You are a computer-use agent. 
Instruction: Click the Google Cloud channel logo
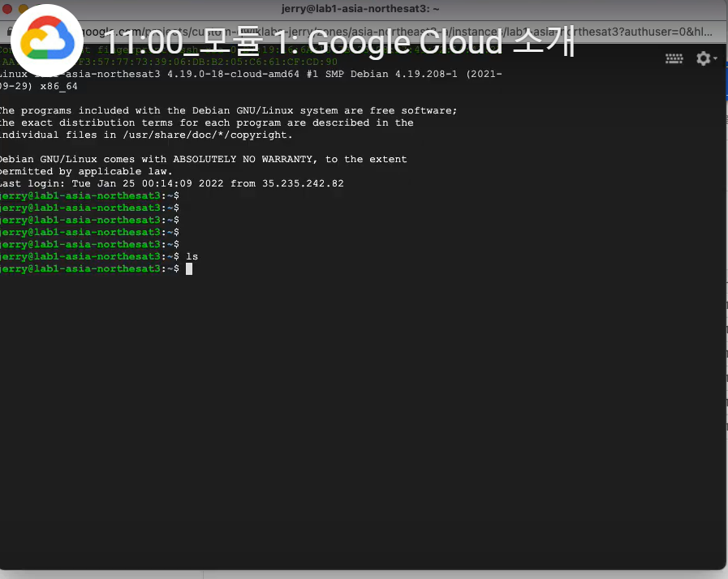47,40
